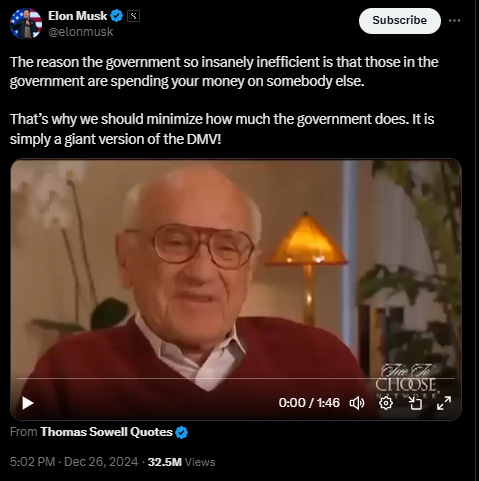Open video settings gear
Viewport: 479px width, 481px height.
point(386,403)
